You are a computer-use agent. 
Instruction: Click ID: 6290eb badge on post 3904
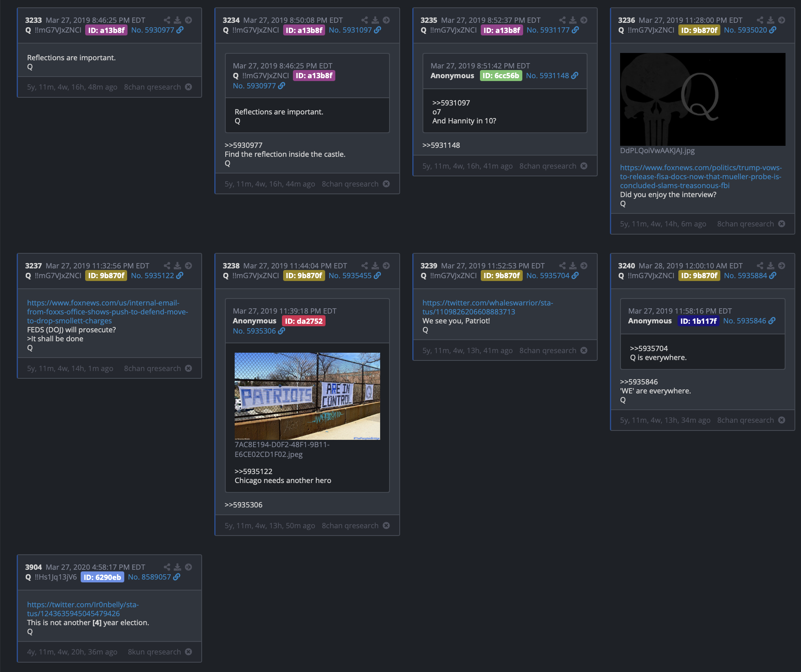click(x=102, y=577)
